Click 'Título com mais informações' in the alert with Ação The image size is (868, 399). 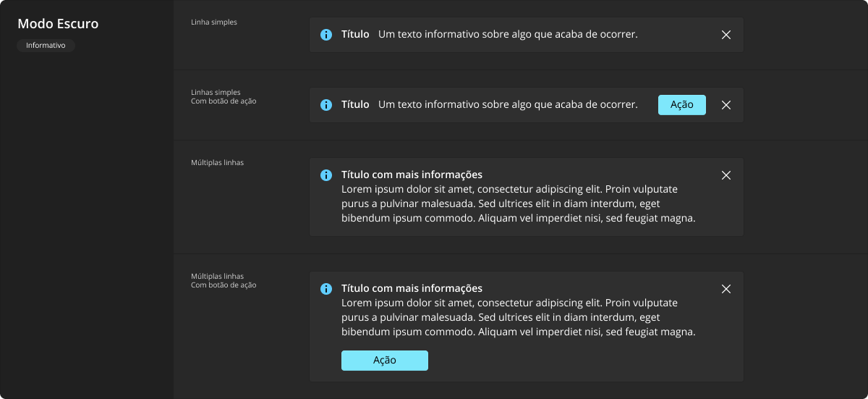(x=412, y=288)
